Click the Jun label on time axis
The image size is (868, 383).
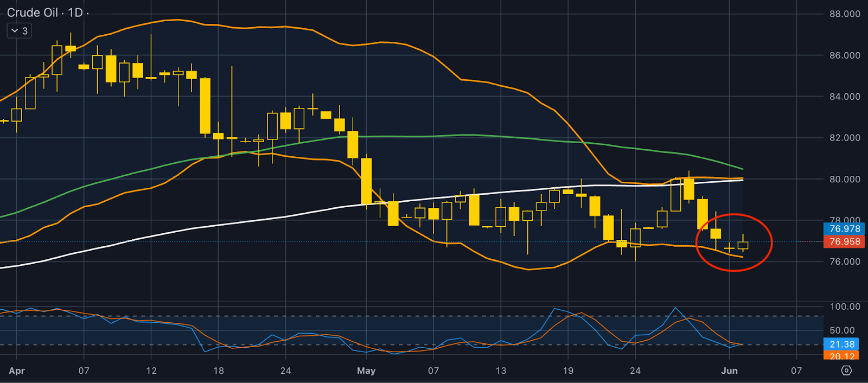[x=729, y=371]
